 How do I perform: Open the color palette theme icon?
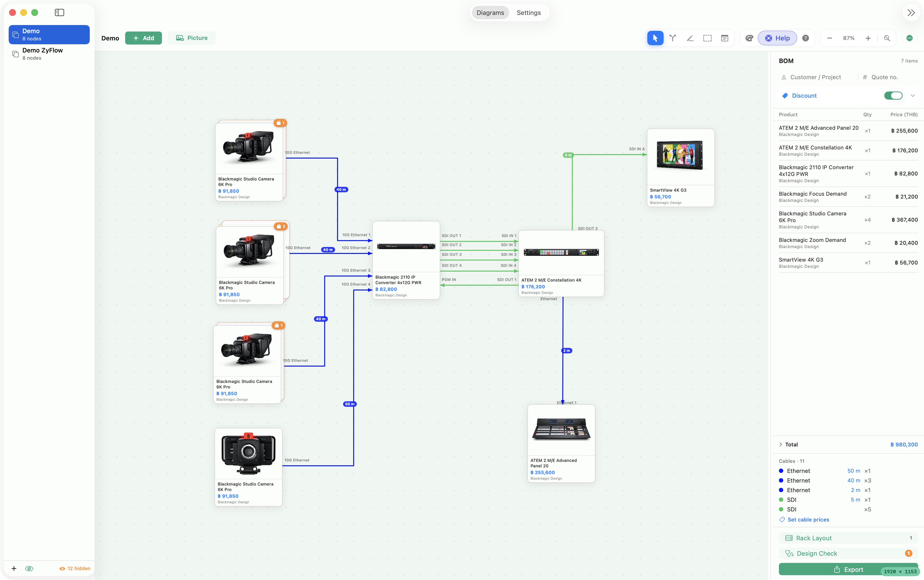[x=749, y=38]
